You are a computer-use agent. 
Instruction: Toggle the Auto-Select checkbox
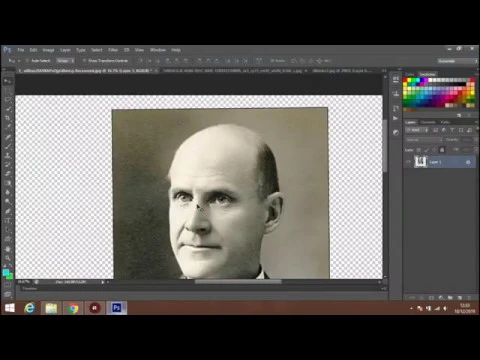(27, 61)
